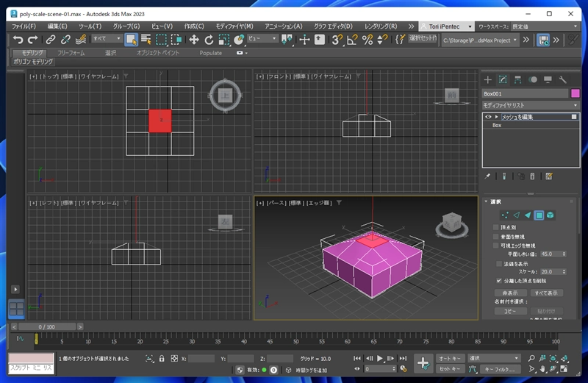Viewport: 588px width, 383px height.
Task: Open the ビュー reference coordinate dropdown
Action: 262,38
